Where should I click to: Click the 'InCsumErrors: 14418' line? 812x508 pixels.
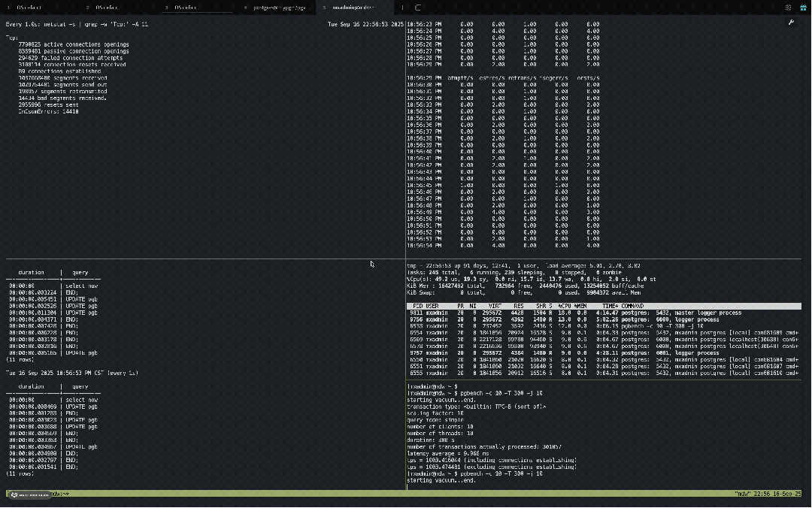click(x=48, y=111)
